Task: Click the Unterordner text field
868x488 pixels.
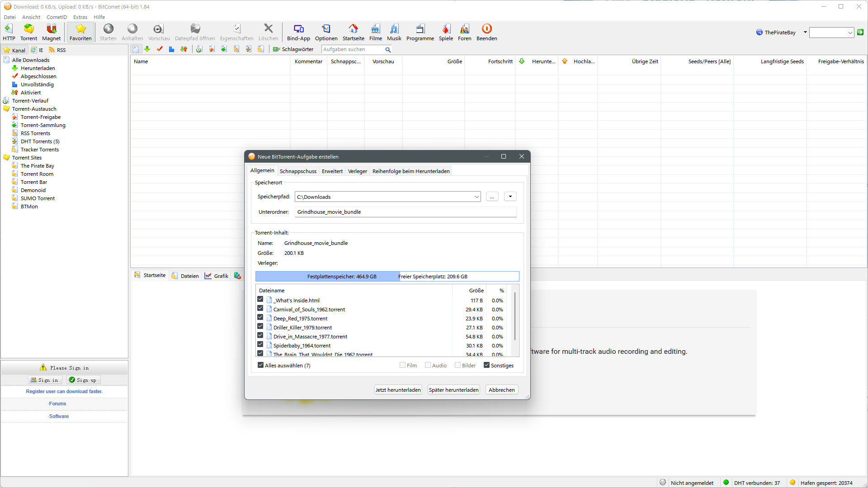Action: coord(406,212)
